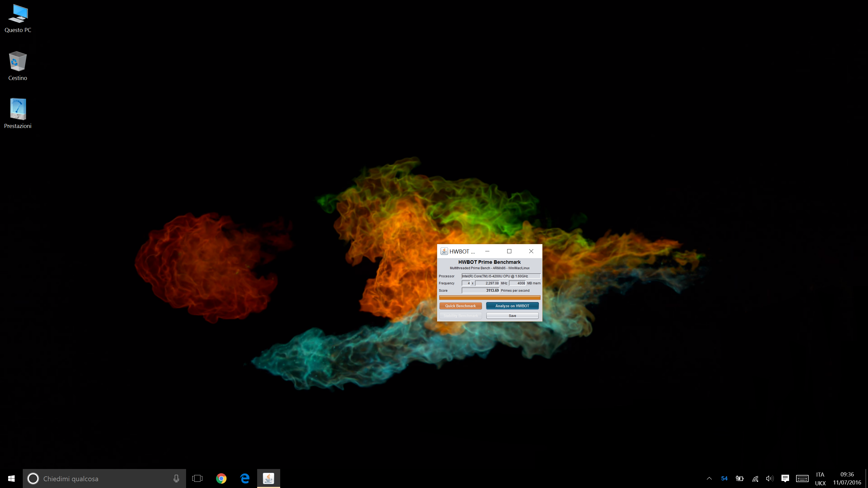
Task: Click the 'Primes per second' label
Action: tap(515, 290)
